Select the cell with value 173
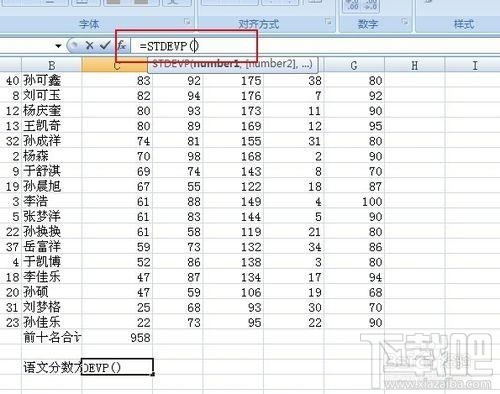The height and width of the screenshot is (394, 500). click(233, 111)
